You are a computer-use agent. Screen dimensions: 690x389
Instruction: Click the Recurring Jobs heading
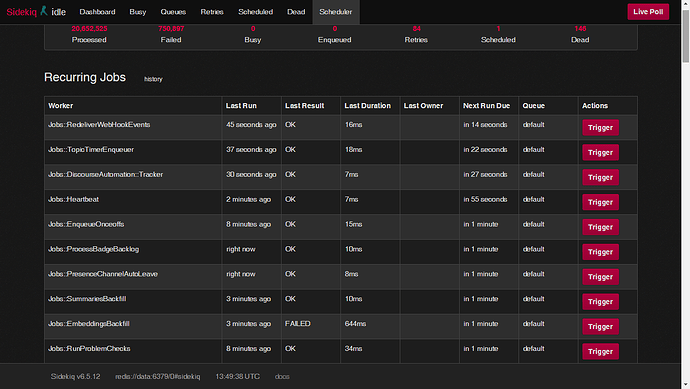click(x=85, y=77)
